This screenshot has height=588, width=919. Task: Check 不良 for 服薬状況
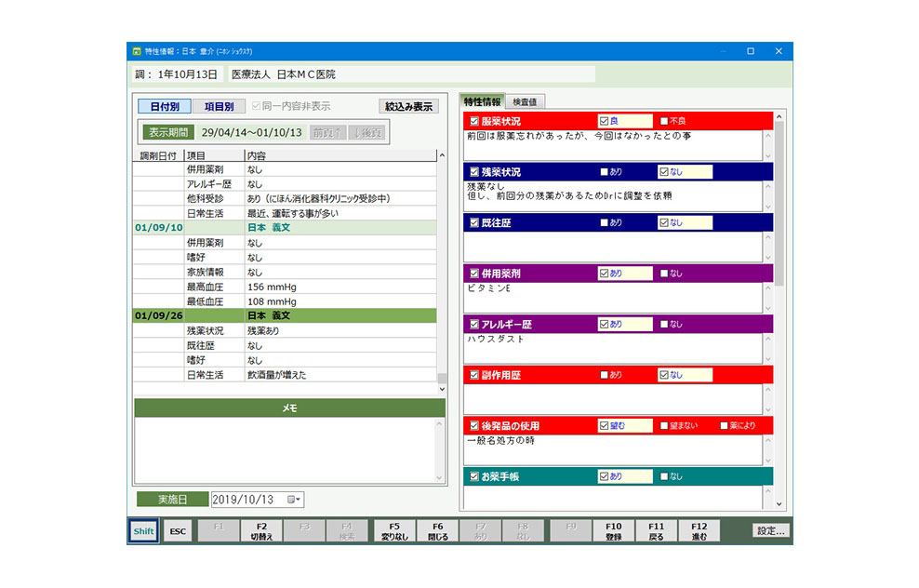coord(664,121)
